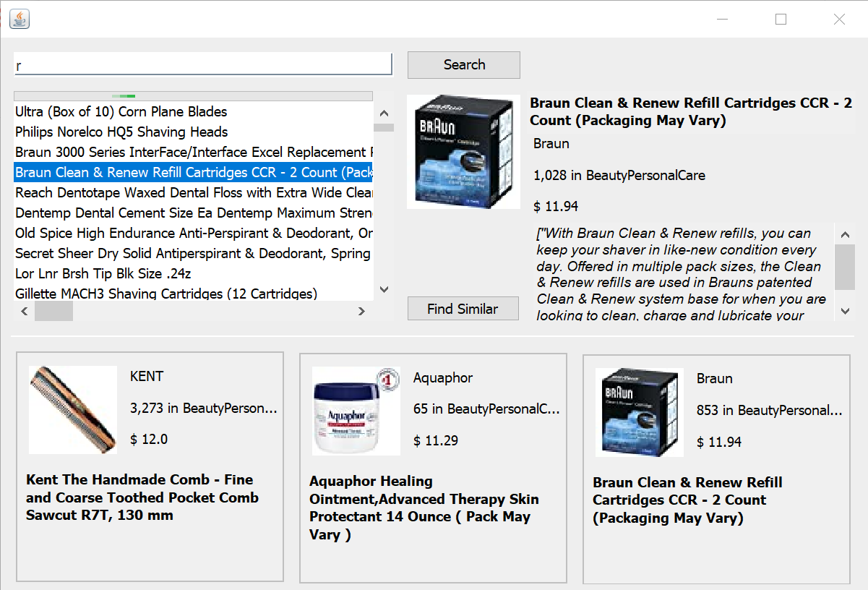Select 'Philips Norelco HQ5 Shaving Heads' row
This screenshot has width=868, height=590.
(x=194, y=132)
